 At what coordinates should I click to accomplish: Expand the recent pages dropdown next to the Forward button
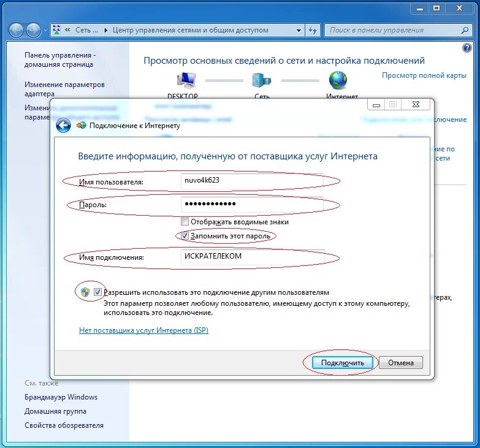pos(45,31)
